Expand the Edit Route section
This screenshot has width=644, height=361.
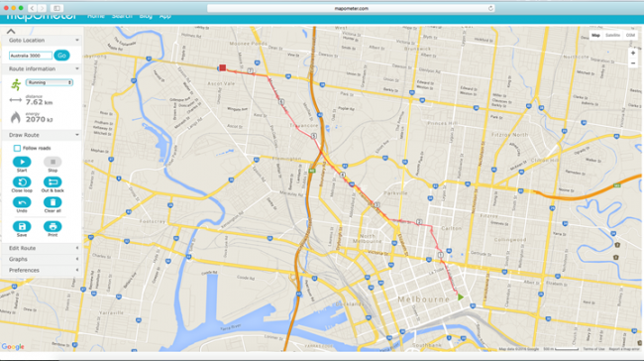(42, 248)
